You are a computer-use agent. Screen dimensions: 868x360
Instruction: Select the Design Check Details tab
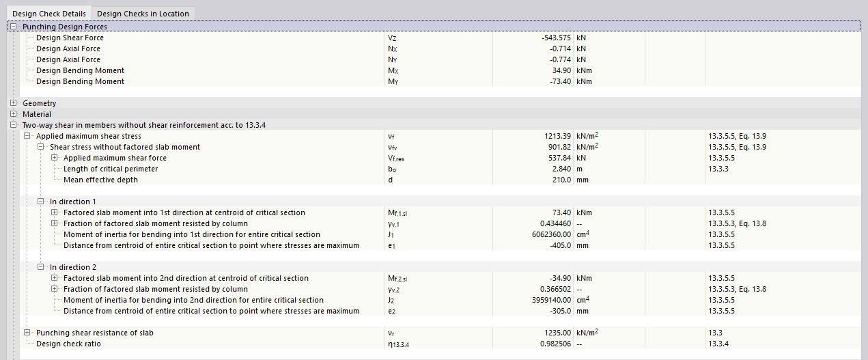pyautogui.click(x=49, y=14)
